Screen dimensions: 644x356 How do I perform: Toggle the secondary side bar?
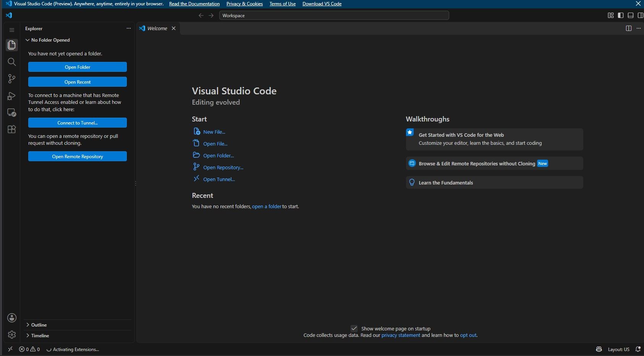tap(641, 15)
